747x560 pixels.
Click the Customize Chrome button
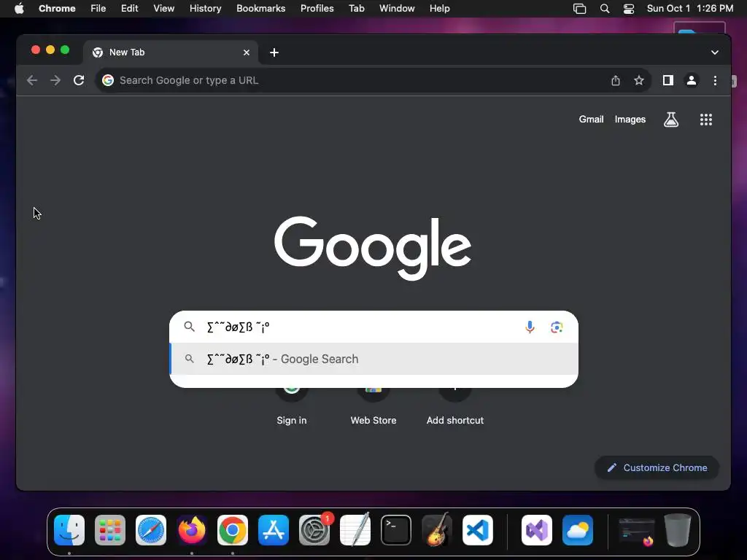(x=657, y=468)
